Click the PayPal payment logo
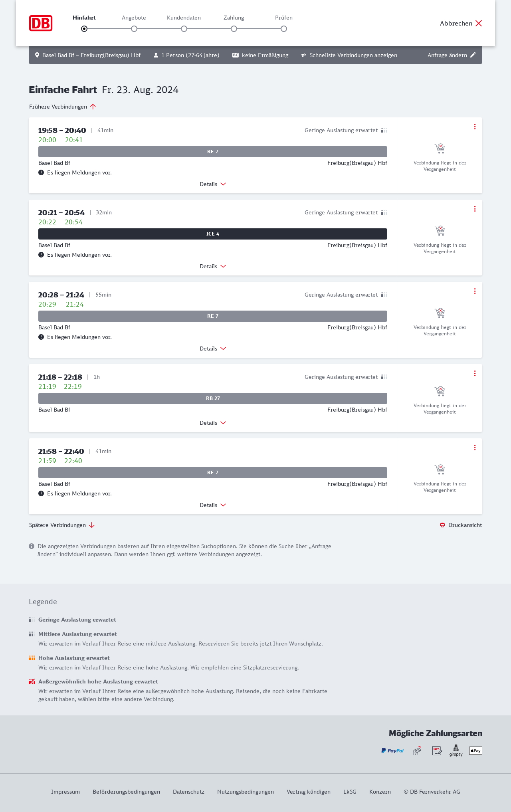This screenshot has width=511, height=812. (392, 751)
